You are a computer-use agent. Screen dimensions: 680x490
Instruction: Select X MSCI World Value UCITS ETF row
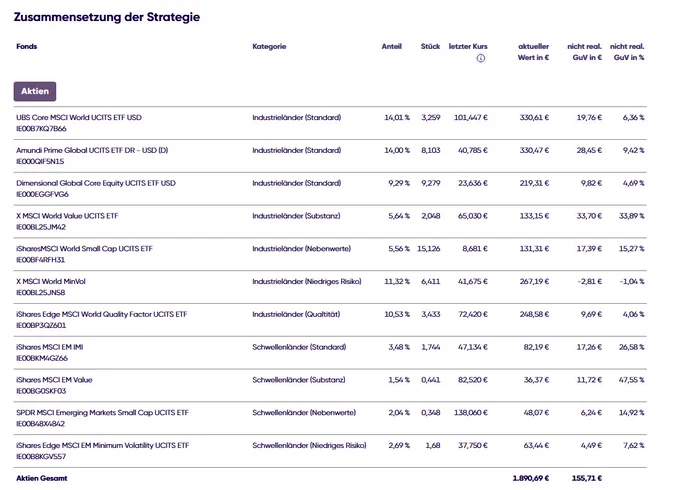330,221
